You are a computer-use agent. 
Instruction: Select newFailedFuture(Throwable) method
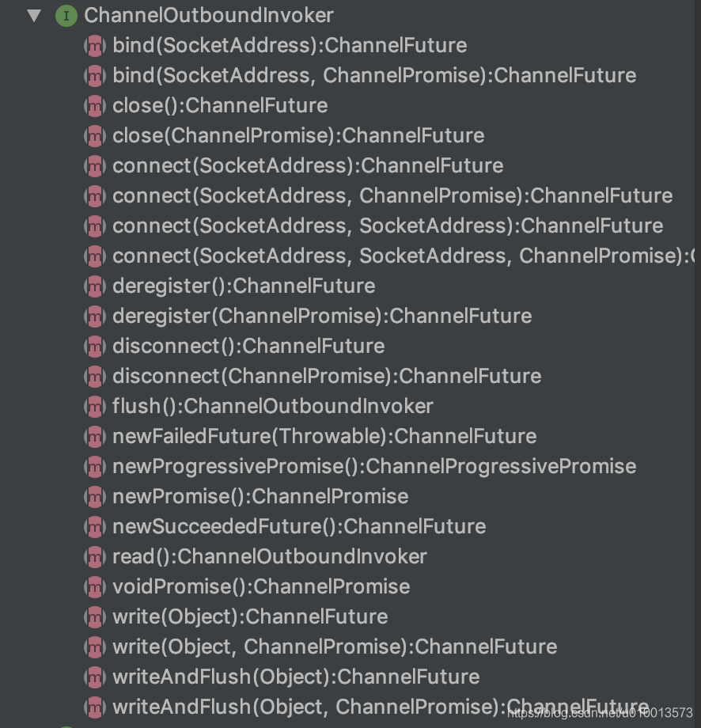click(x=324, y=436)
